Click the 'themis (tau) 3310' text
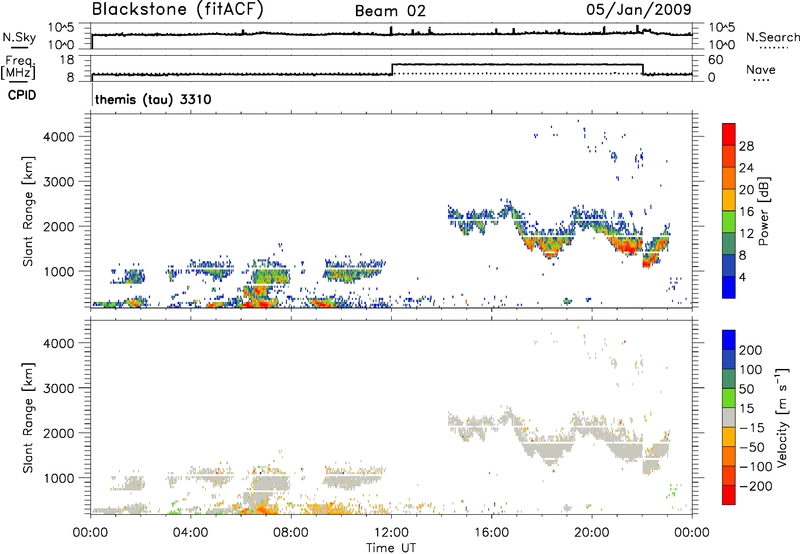The height and width of the screenshot is (554, 800). coord(153,99)
